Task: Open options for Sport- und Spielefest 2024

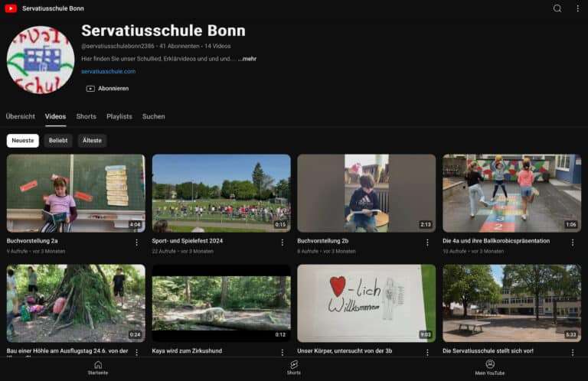Action: (x=283, y=243)
